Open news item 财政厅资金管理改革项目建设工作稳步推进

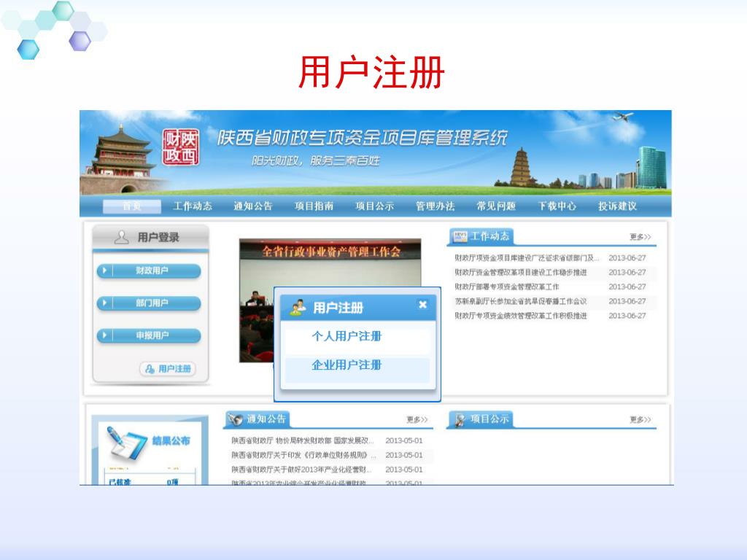[x=521, y=273]
